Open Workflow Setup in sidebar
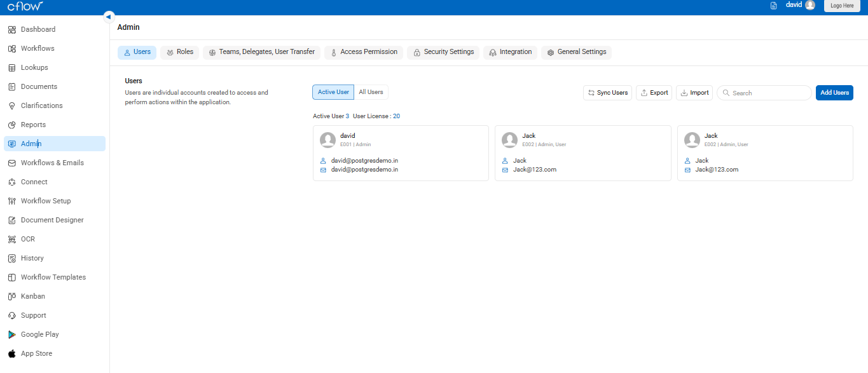The height and width of the screenshot is (373, 868). [55, 201]
